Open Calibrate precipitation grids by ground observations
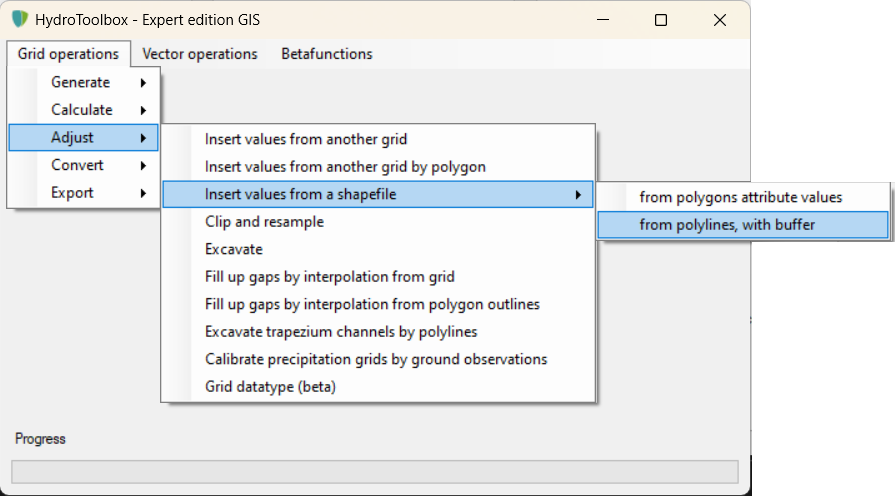This screenshot has height=496, width=895. pyautogui.click(x=376, y=359)
